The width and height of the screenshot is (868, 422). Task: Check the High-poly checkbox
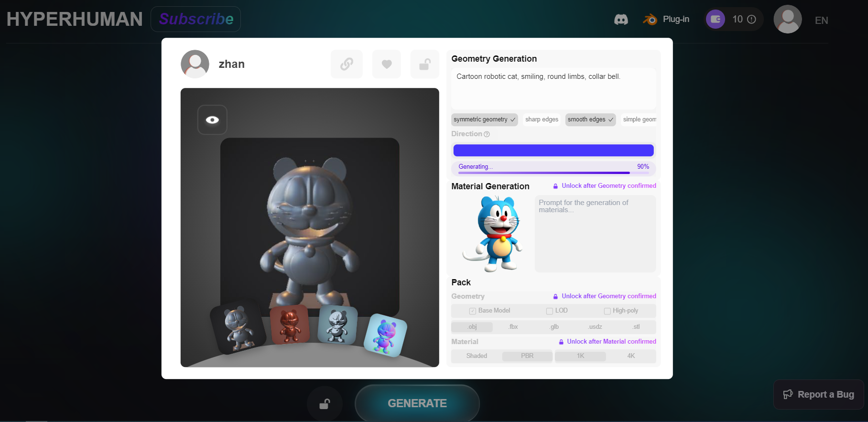pyautogui.click(x=607, y=311)
